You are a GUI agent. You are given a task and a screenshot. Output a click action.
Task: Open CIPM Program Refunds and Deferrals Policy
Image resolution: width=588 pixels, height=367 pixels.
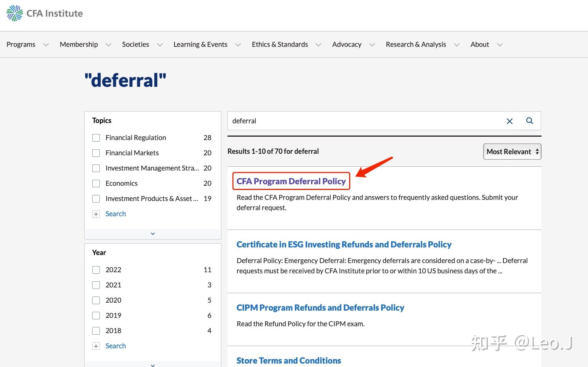pyautogui.click(x=320, y=308)
